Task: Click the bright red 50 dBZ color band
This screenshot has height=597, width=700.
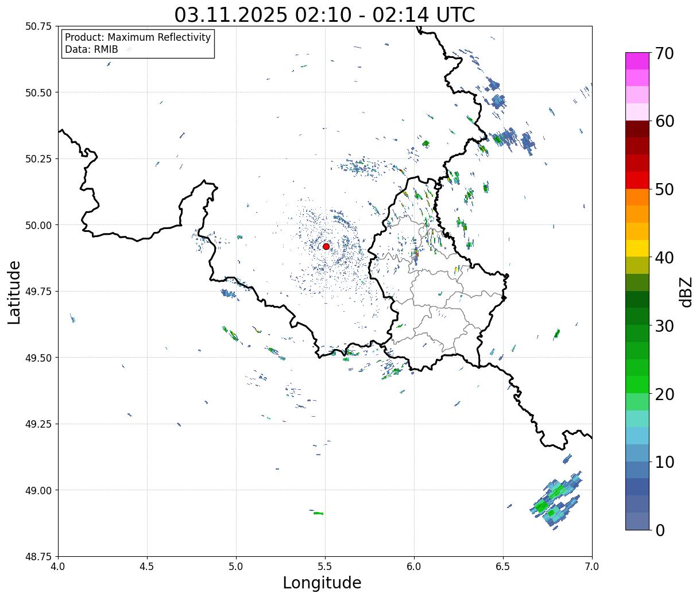Action: [x=637, y=180]
